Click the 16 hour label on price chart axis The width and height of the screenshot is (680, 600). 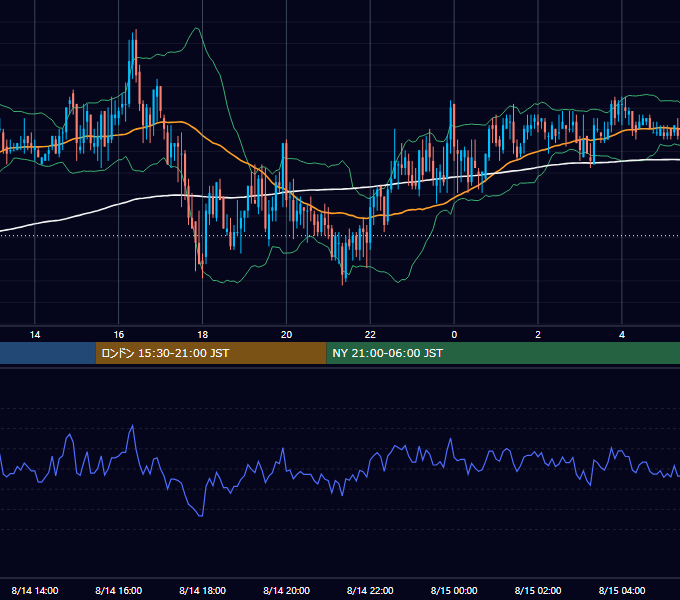point(118,335)
